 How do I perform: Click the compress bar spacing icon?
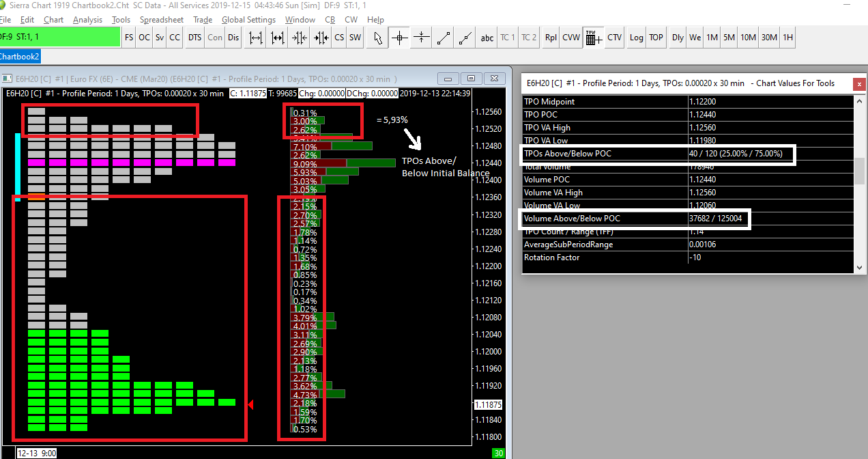click(x=278, y=38)
